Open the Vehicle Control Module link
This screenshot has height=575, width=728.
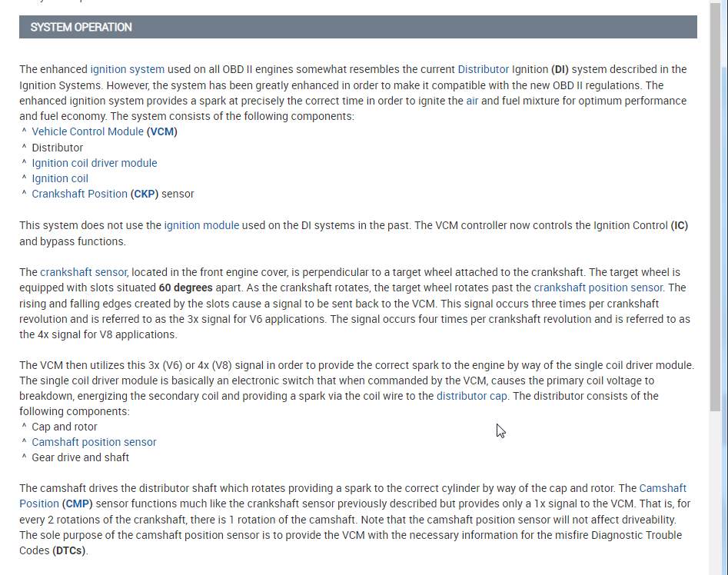(x=87, y=131)
